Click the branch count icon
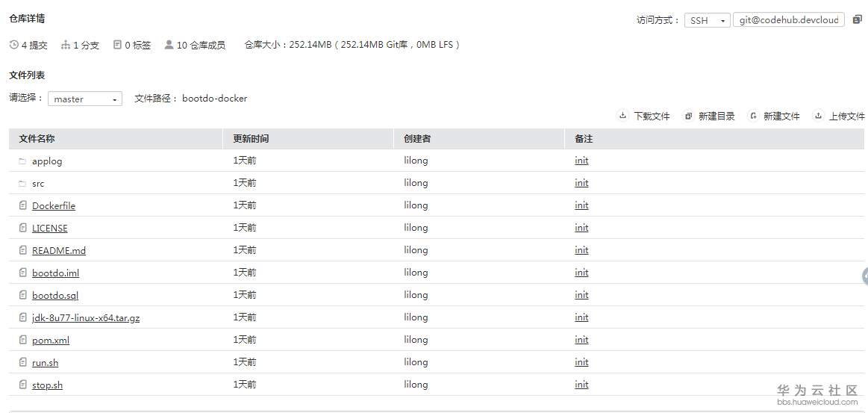 point(66,45)
